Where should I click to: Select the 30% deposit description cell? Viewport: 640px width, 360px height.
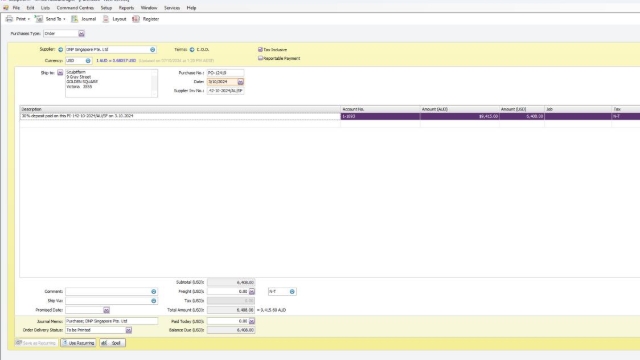tap(180, 116)
